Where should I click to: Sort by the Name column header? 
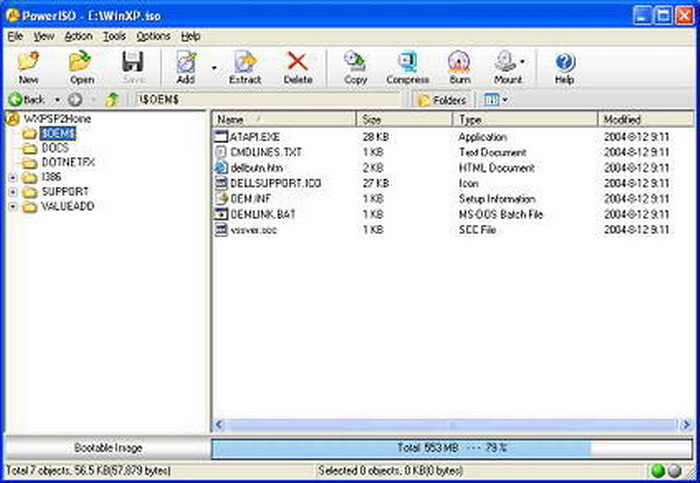tap(284, 119)
